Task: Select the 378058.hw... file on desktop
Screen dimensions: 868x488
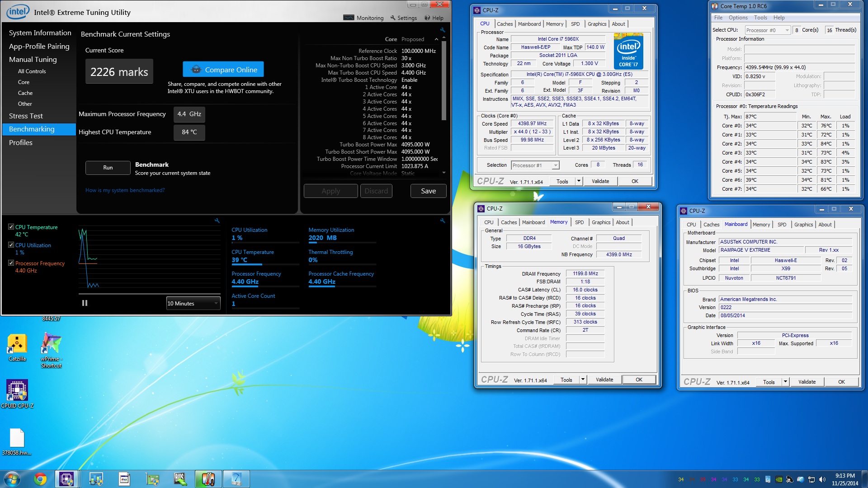Action: pyautogui.click(x=17, y=442)
